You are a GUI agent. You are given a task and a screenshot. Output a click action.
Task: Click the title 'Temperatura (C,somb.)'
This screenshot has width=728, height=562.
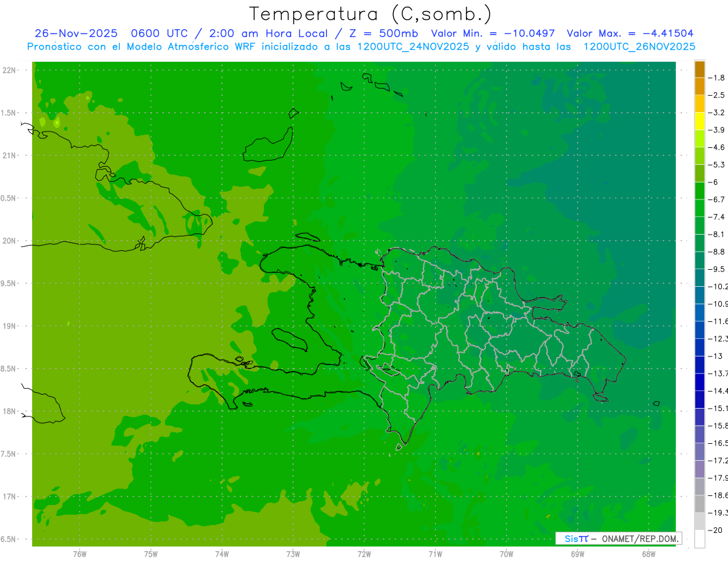click(371, 14)
